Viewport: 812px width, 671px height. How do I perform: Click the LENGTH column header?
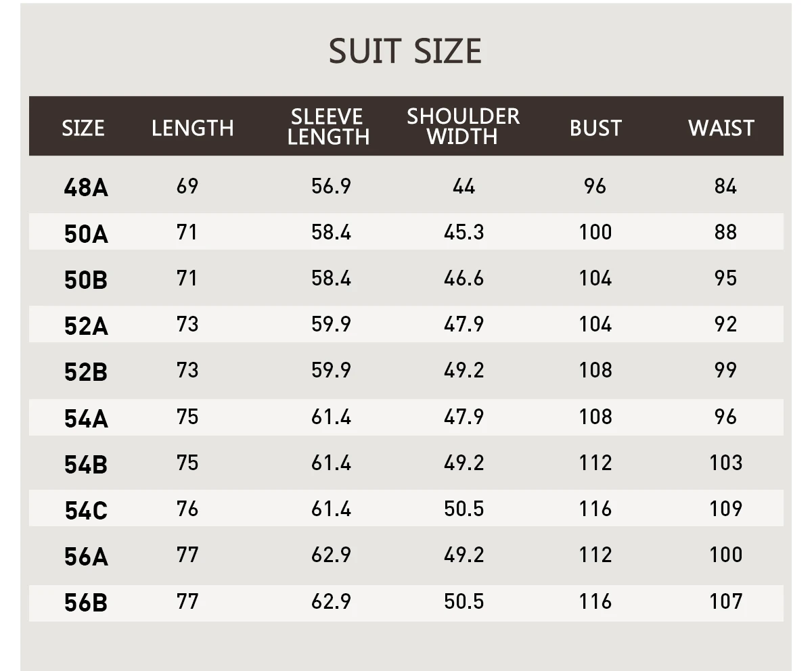tap(193, 128)
